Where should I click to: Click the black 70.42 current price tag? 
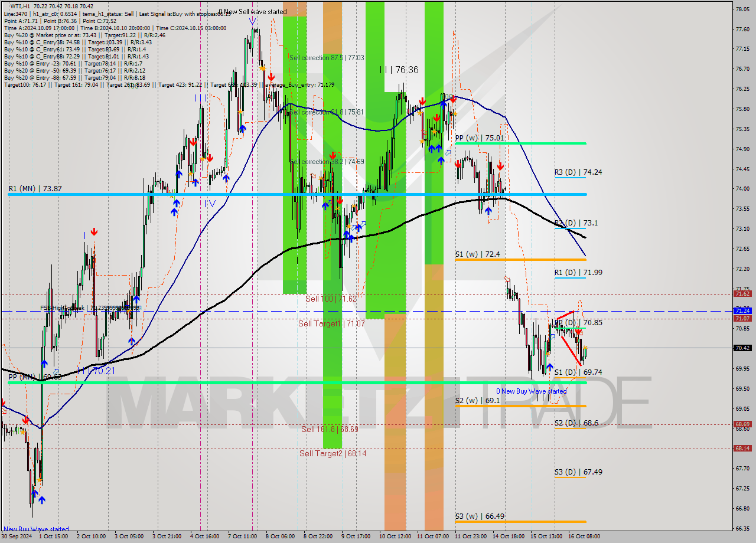click(742, 348)
